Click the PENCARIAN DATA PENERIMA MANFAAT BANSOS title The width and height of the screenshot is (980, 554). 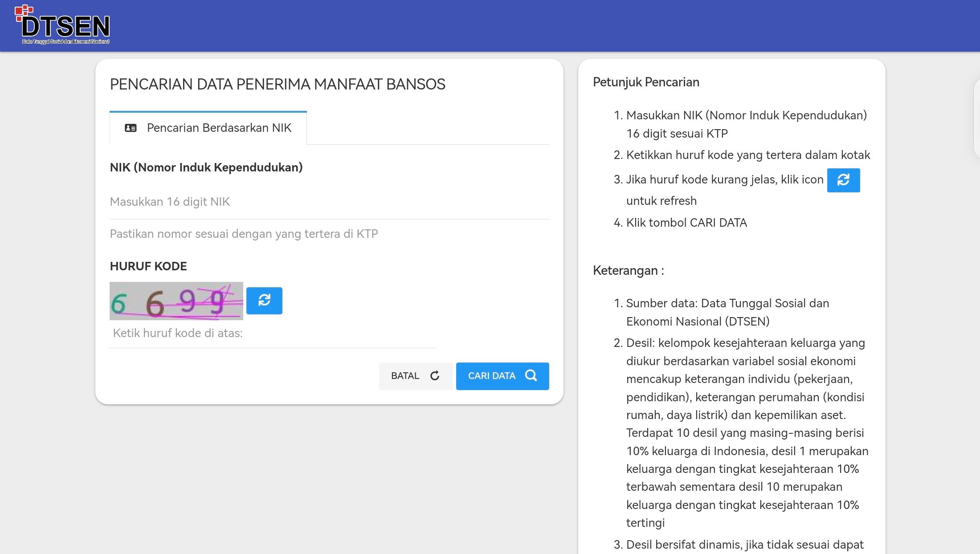[x=278, y=85]
